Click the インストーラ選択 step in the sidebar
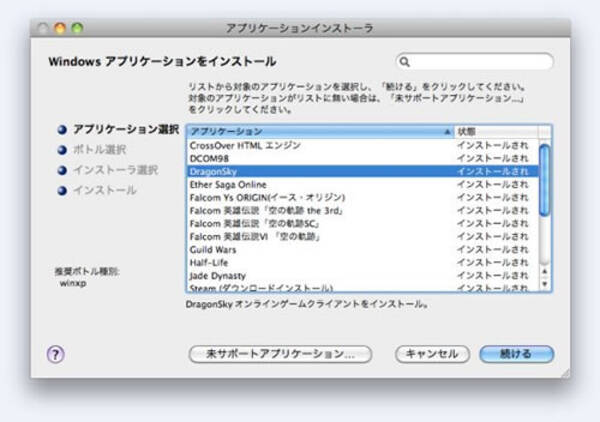Viewport: 600px width, 422px height. pyautogui.click(x=115, y=170)
